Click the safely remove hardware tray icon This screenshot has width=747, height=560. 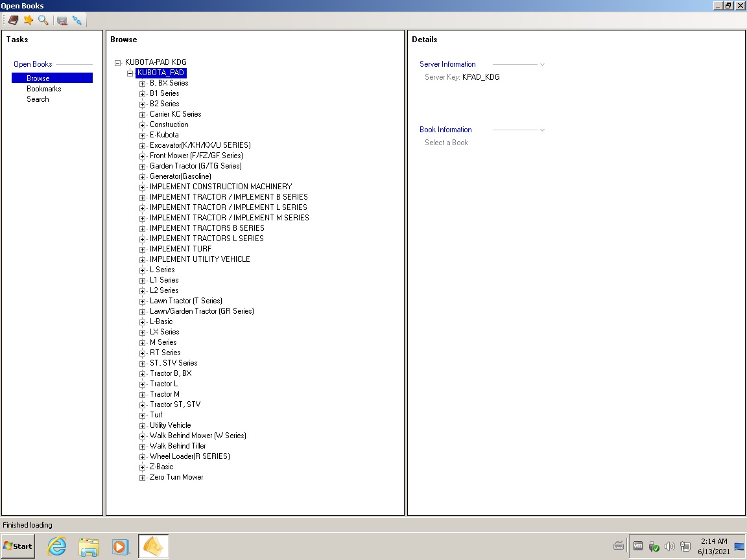coord(654,546)
